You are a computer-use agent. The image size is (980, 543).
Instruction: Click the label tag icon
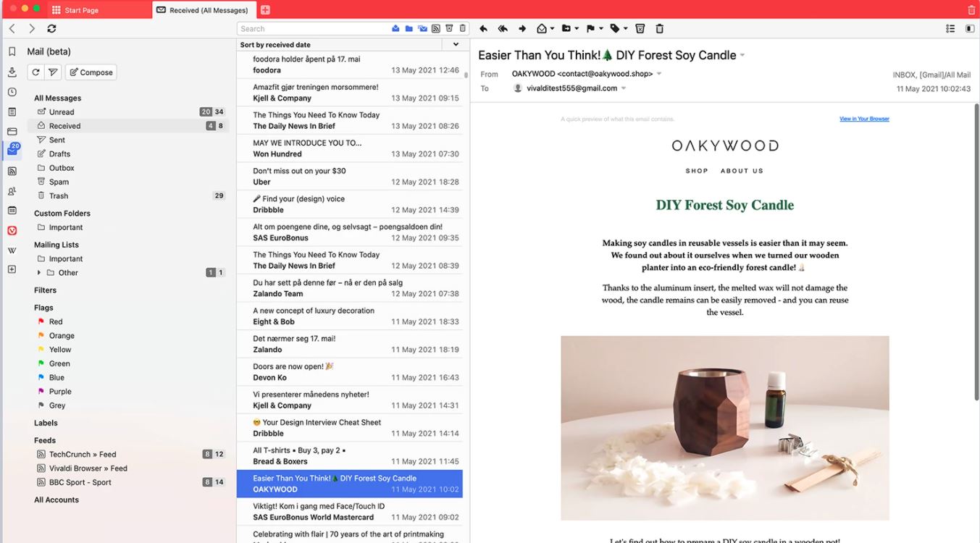(x=615, y=29)
